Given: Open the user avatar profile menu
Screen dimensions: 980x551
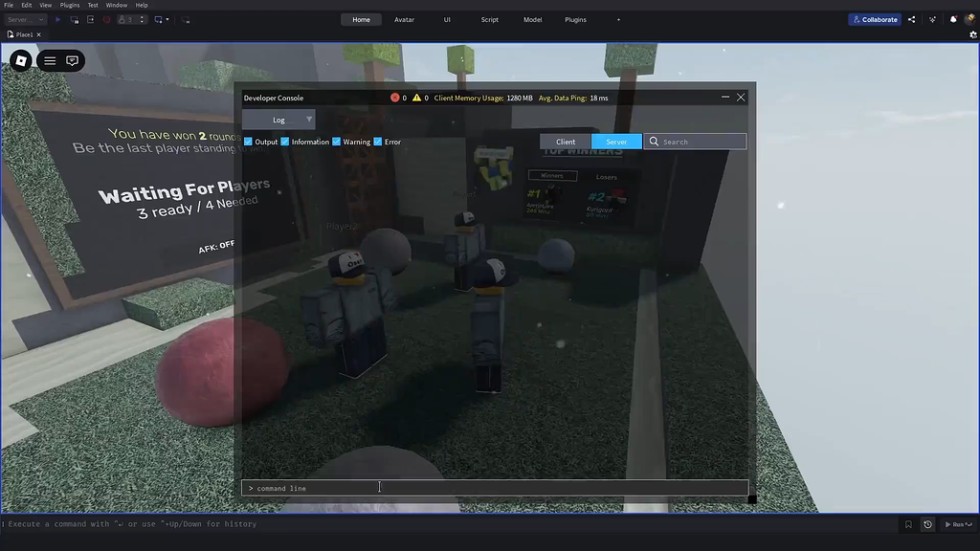Looking at the screenshot, I should (x=970, y=19).
